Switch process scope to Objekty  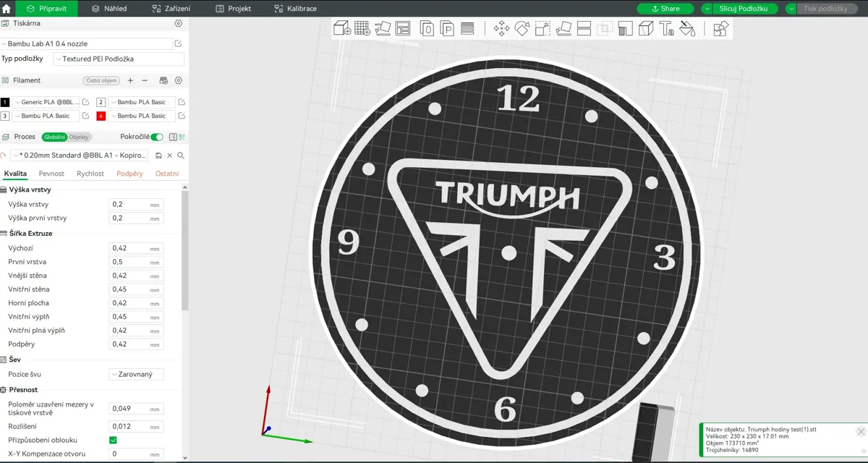point(78,137)
